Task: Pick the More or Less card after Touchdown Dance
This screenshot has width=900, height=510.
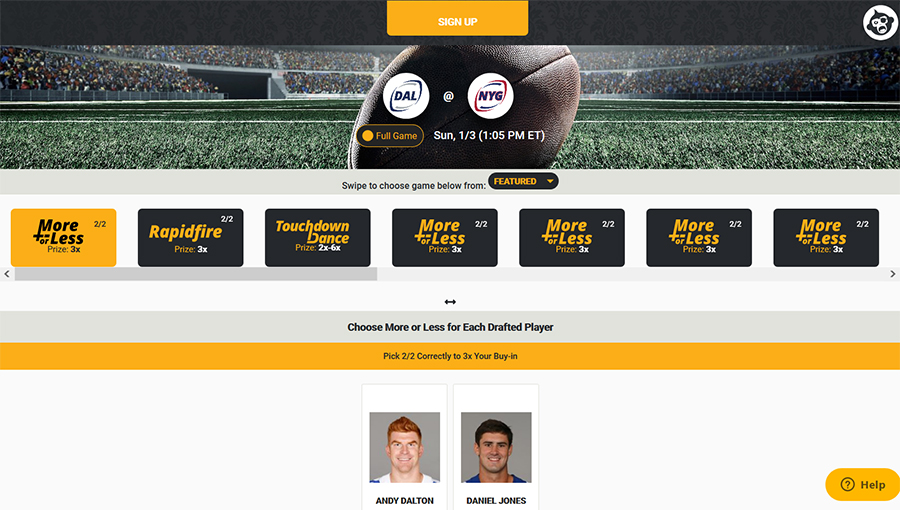Action: point(445,238)
